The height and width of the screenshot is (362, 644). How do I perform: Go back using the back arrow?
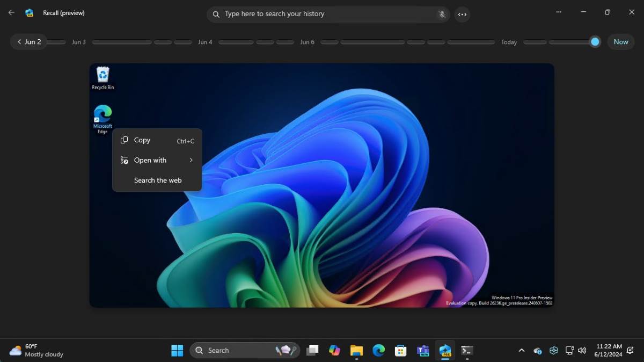click(x=11, y=12)
